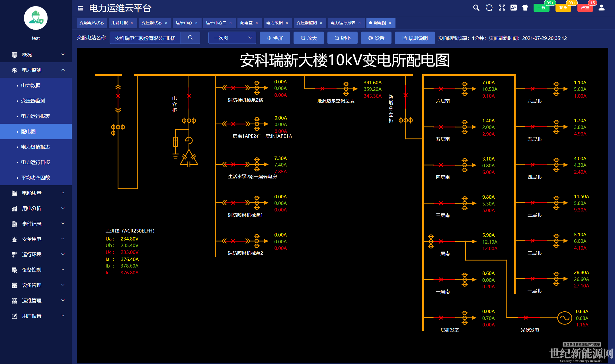Close the 用能月报 tab
The width and height of the screenshot is (615, 364).
pyautogui.click(x=132, y=23)
